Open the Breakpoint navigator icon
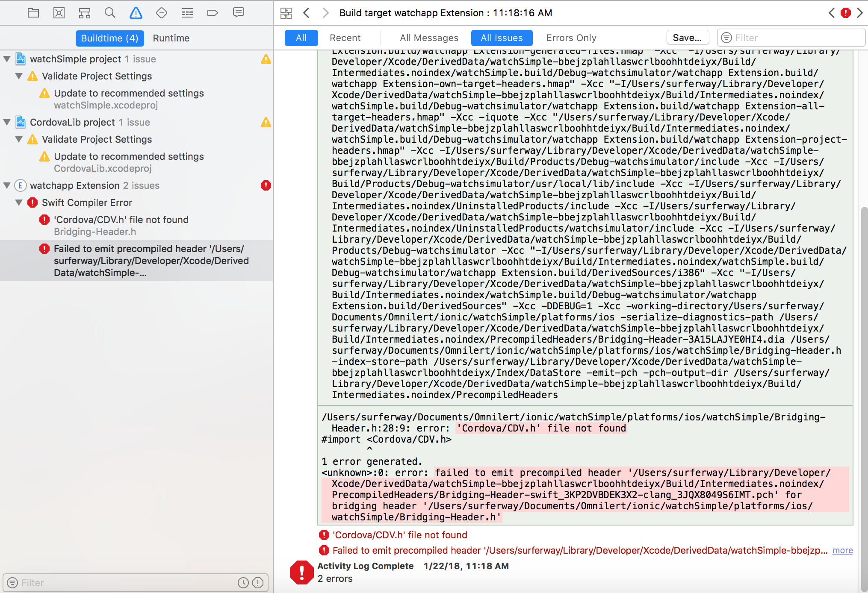 213,13
